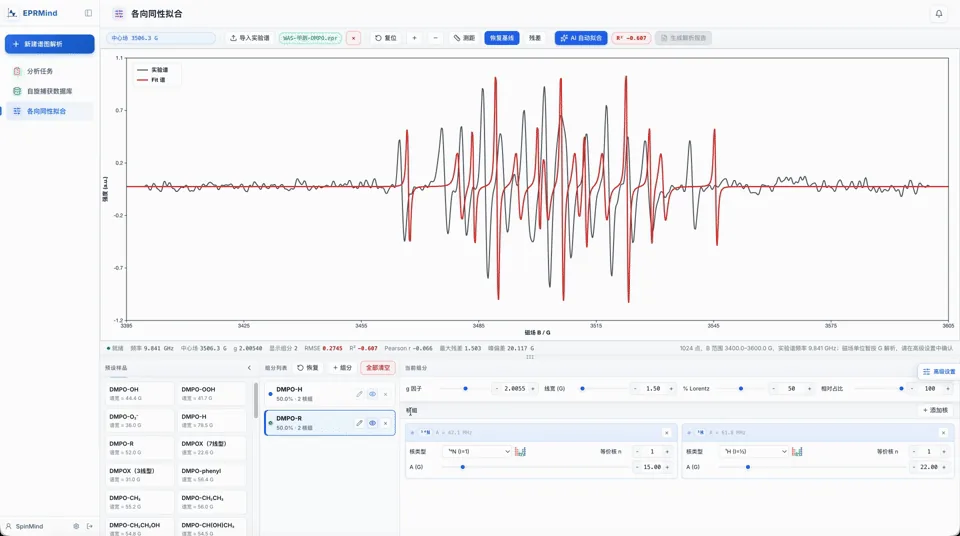Increase the 相对占比 value of 100
This screenshot has width=960, height=536.
[948, 388]
